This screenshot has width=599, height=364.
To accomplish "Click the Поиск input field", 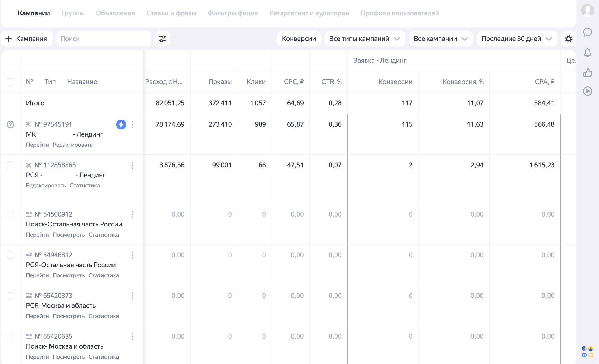I will tap(103, 39).
